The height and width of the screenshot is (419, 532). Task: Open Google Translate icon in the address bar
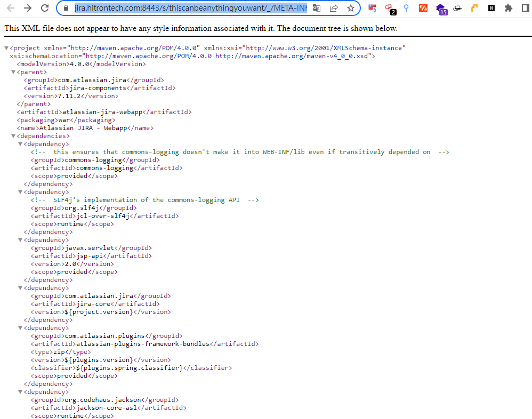click(317, 8)
